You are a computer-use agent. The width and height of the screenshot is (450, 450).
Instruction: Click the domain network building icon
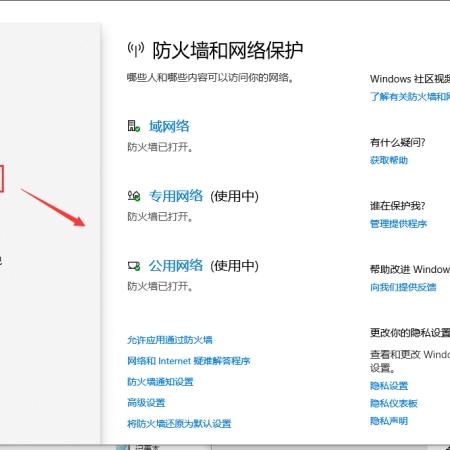click(x=134, y=126)
